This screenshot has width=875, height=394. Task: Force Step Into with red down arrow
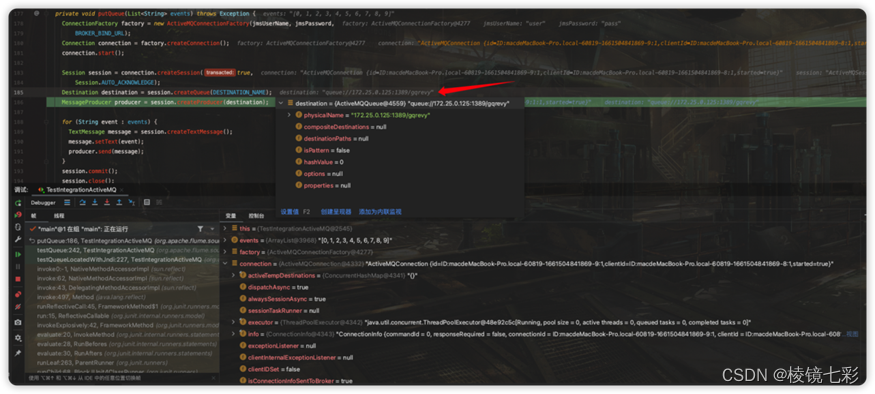click(x=107, y=203)
